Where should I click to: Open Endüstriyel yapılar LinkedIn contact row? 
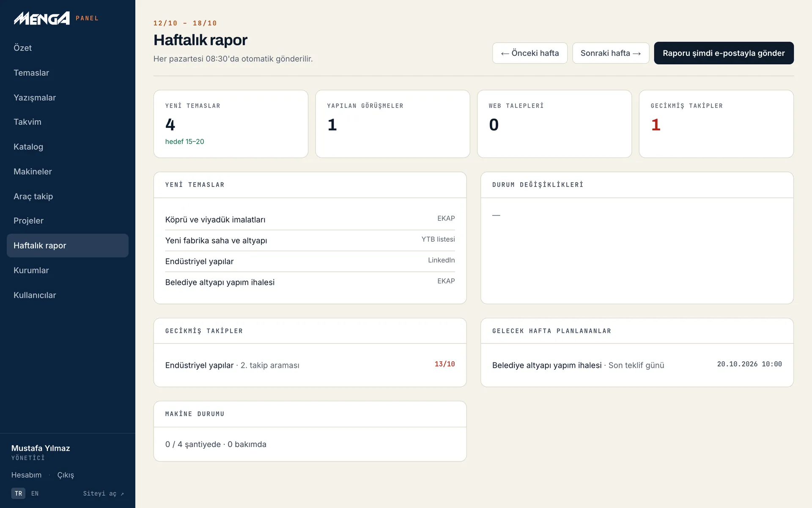(310, 261)
